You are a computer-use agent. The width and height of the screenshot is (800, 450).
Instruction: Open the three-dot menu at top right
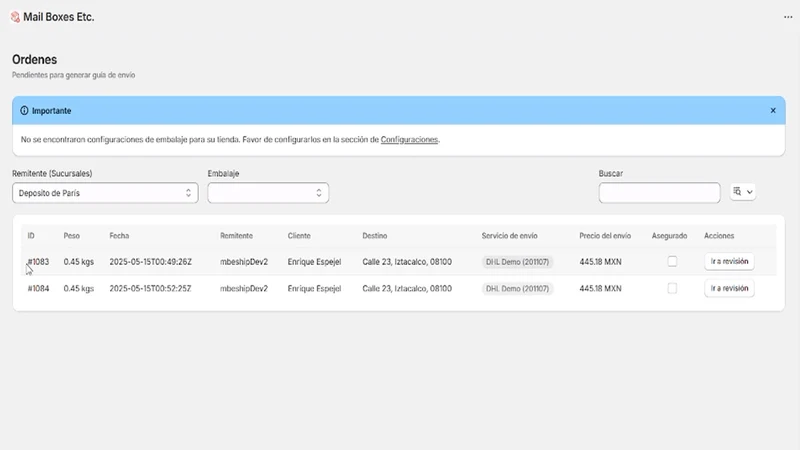788,17
